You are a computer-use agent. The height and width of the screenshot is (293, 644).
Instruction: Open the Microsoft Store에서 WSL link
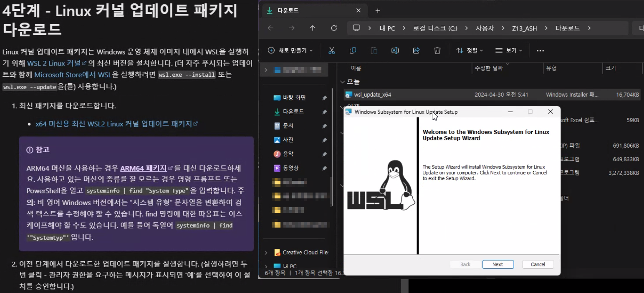coord(73,75)
